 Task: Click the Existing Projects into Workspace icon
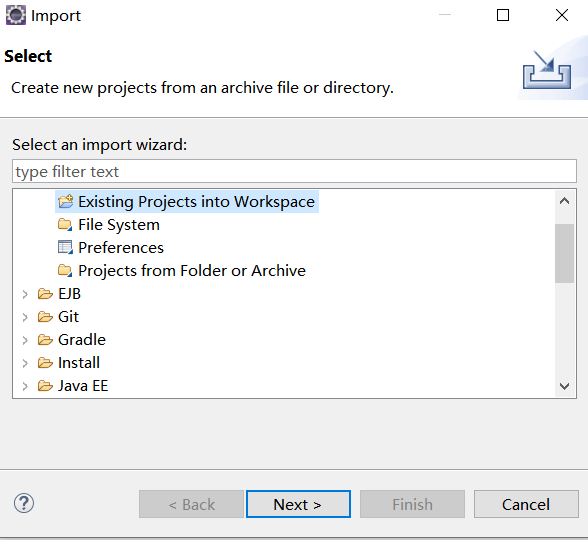(66, 201)
